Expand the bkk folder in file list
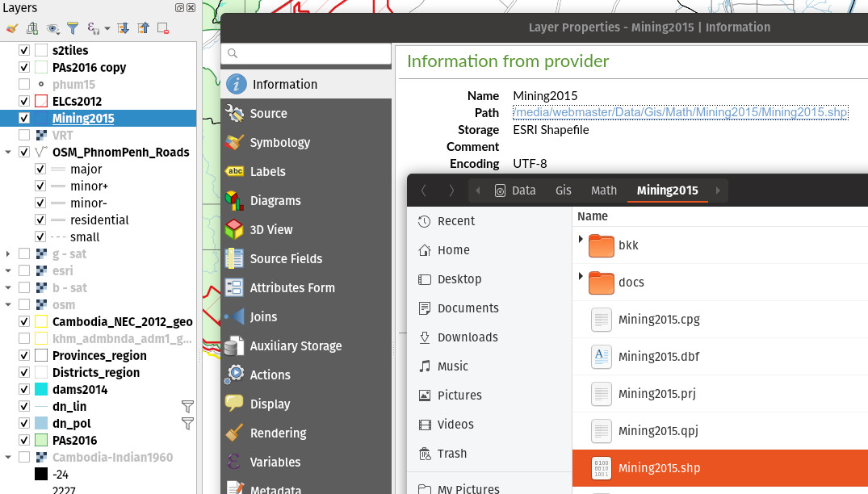 [581, 240]
